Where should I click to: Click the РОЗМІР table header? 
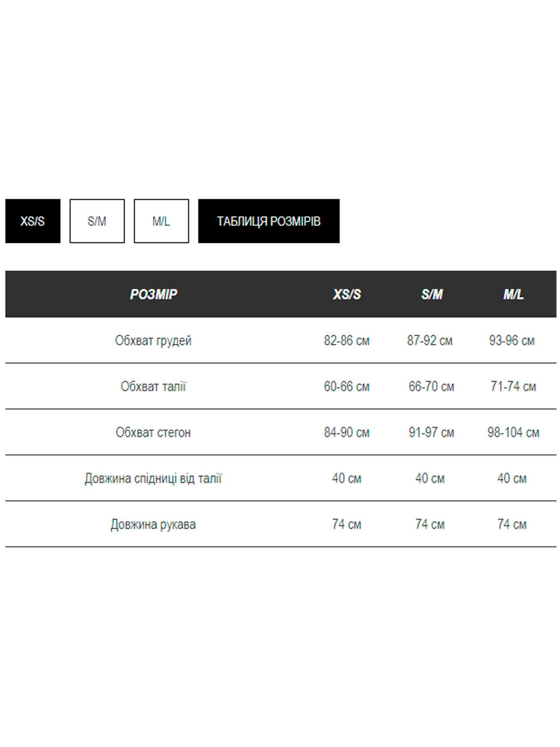[x=153, y=294]
